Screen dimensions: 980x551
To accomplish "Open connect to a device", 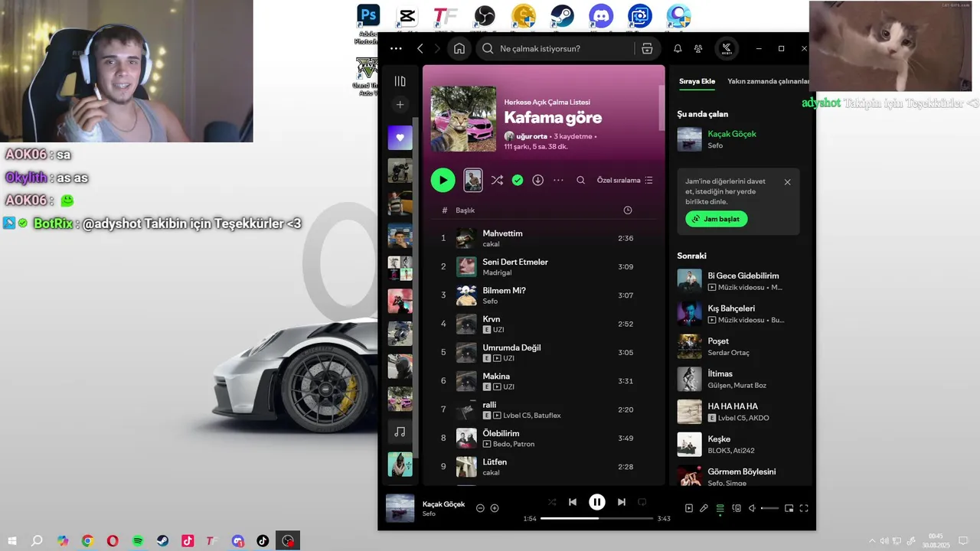I will (737, 508).
